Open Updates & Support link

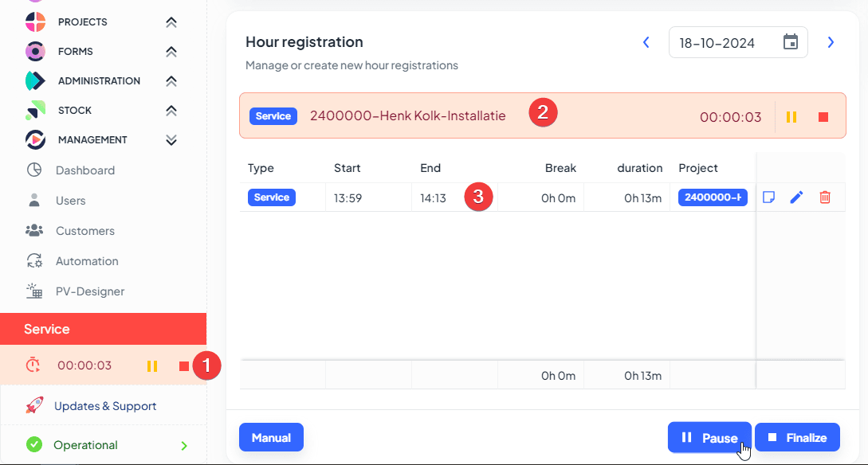[104, 406]
